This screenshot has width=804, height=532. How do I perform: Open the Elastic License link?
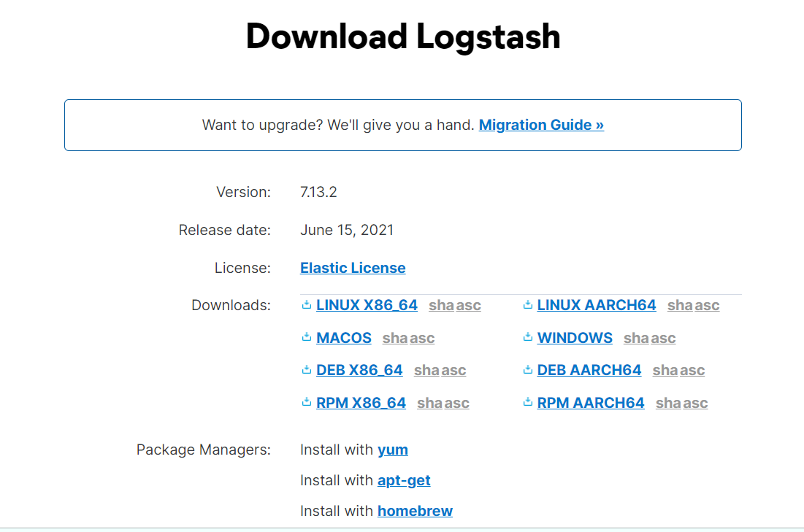(353, 268)
